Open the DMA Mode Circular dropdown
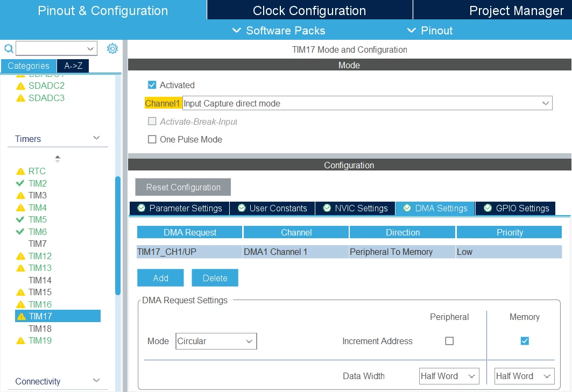This screenshot has height=392, width=572. click(x=216, y=341)
